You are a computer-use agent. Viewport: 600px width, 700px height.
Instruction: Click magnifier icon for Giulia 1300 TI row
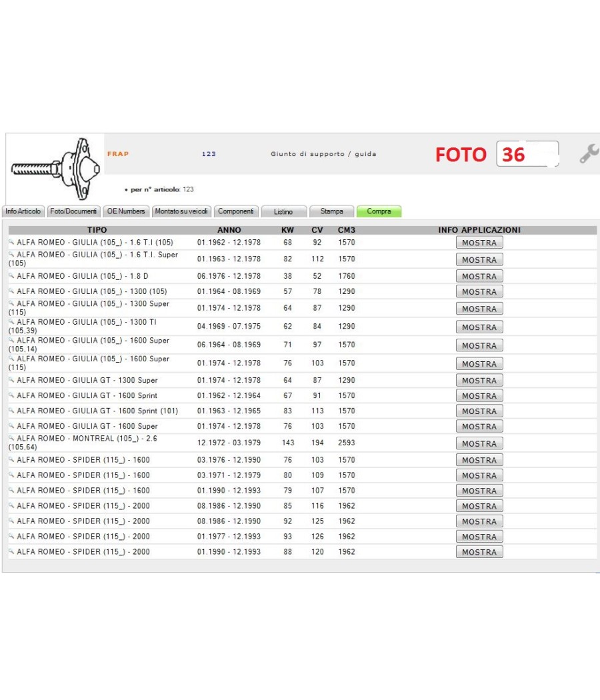tap(11, 321)
